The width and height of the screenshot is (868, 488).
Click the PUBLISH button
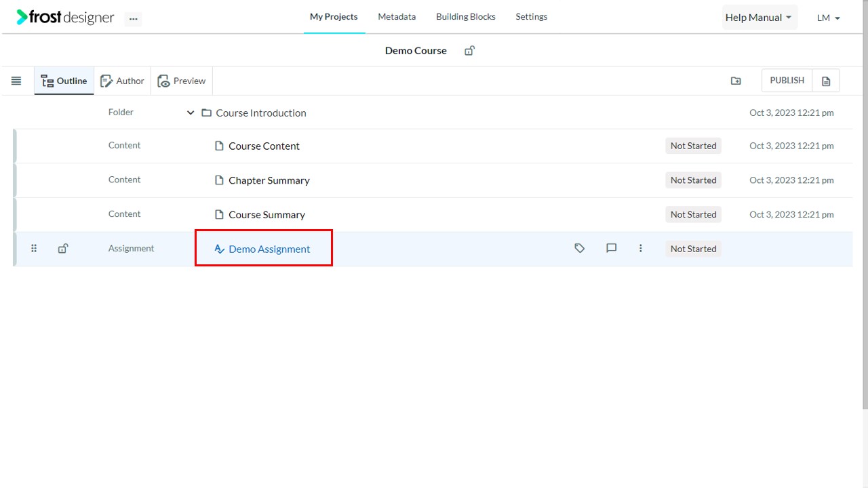[787, 80]
